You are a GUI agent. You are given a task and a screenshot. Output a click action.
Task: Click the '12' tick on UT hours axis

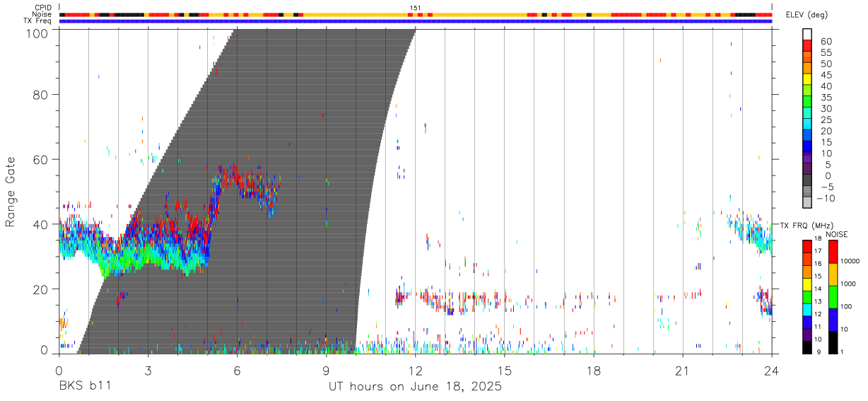(x=415, y=371)
